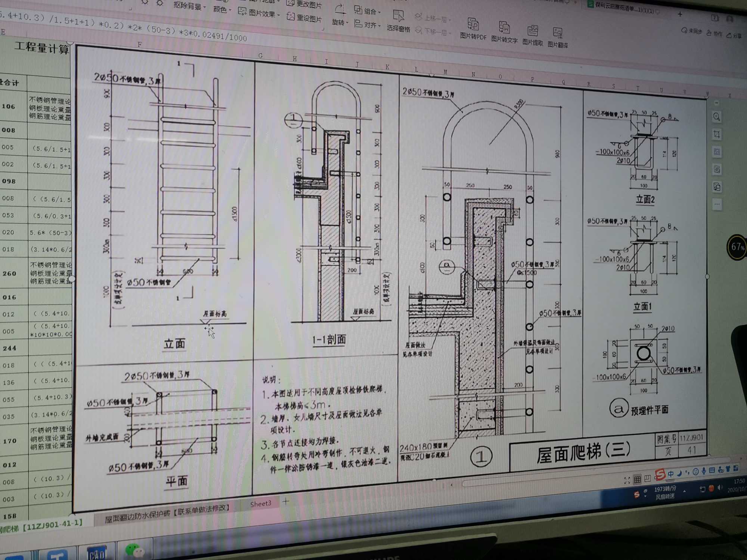Click the Sogou voice input microphone icon
The width and height of the screenshot is (747, 560).
(704, 471)
